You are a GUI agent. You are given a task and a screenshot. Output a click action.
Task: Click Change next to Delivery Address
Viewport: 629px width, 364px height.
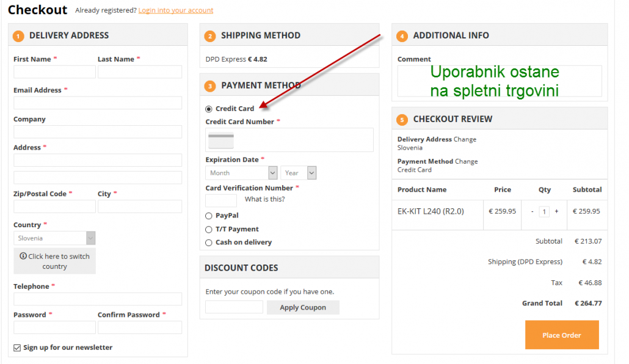click(x=465, y=139)
